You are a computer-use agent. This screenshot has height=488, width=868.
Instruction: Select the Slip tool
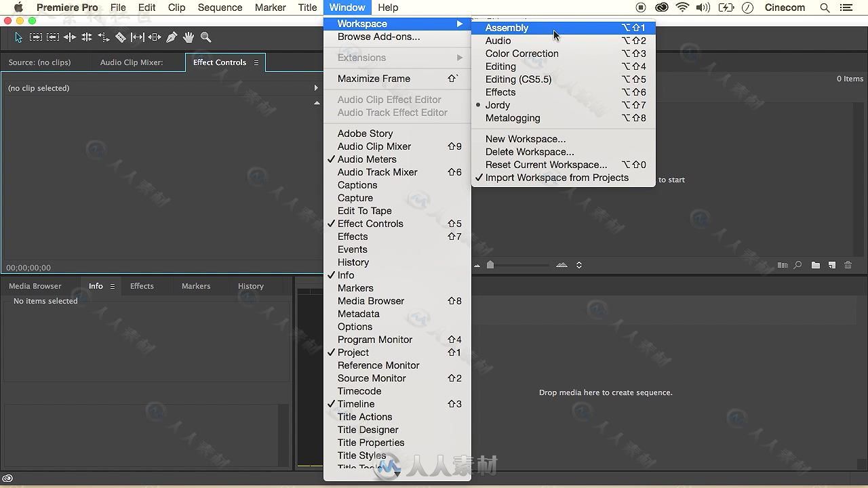[x=138, y=37]
